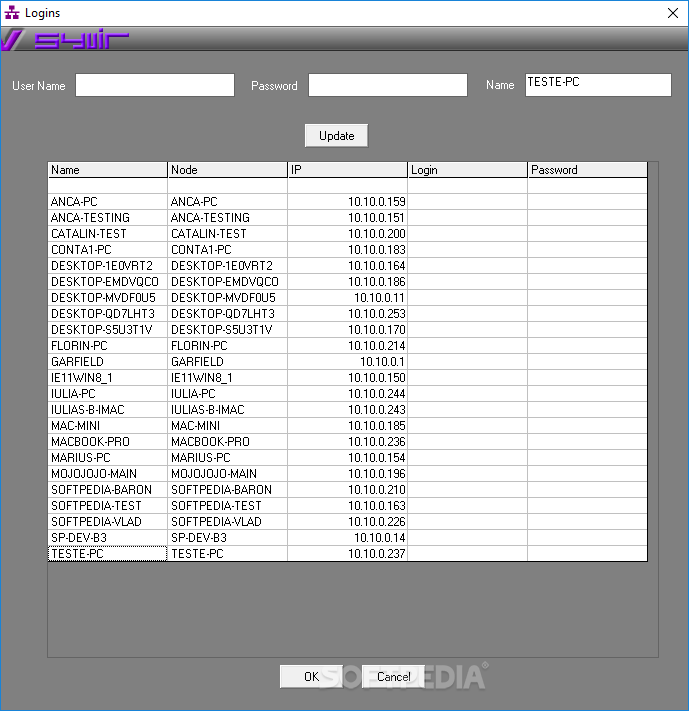Image resolution: width=689 pixels, height=711 pixels.
Task: Click IP cell 10.10.0.244
Action: (x=347, y=394)
